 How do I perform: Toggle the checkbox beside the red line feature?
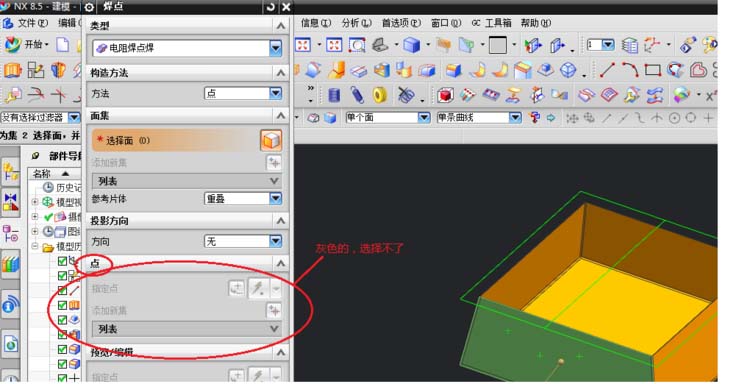tap(62, 291)
